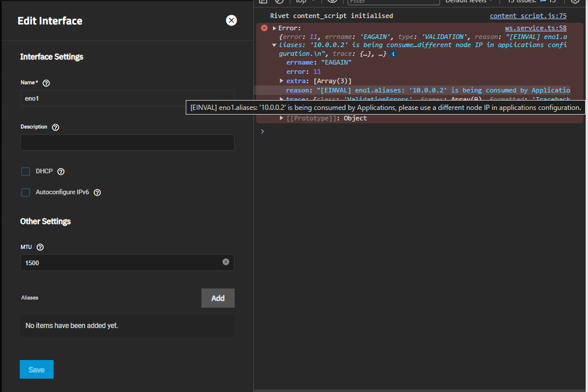Add a new alias
The image size is (588, 392).
218,298
